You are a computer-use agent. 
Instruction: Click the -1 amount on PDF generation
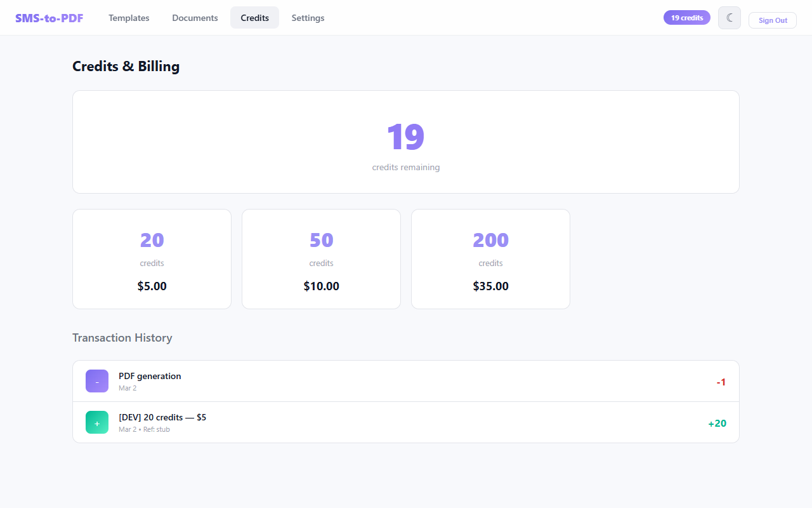pos(721,381)
